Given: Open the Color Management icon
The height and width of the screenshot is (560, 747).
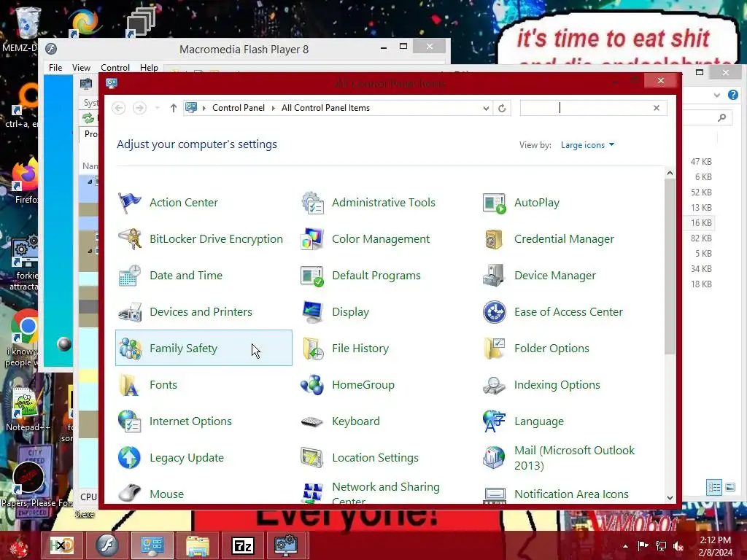Looking at the screenshot, I should point(312,239).
